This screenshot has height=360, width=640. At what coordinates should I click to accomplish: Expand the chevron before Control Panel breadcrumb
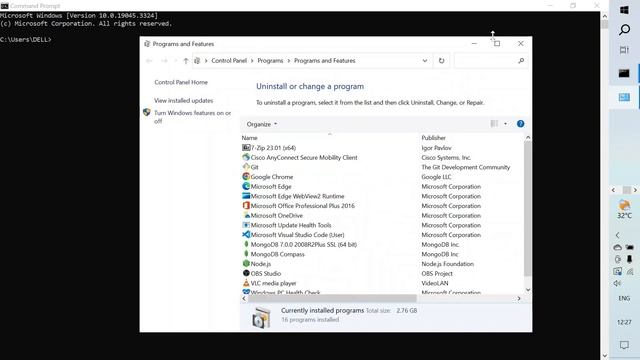pyautogui.click(x=206, y=61)
